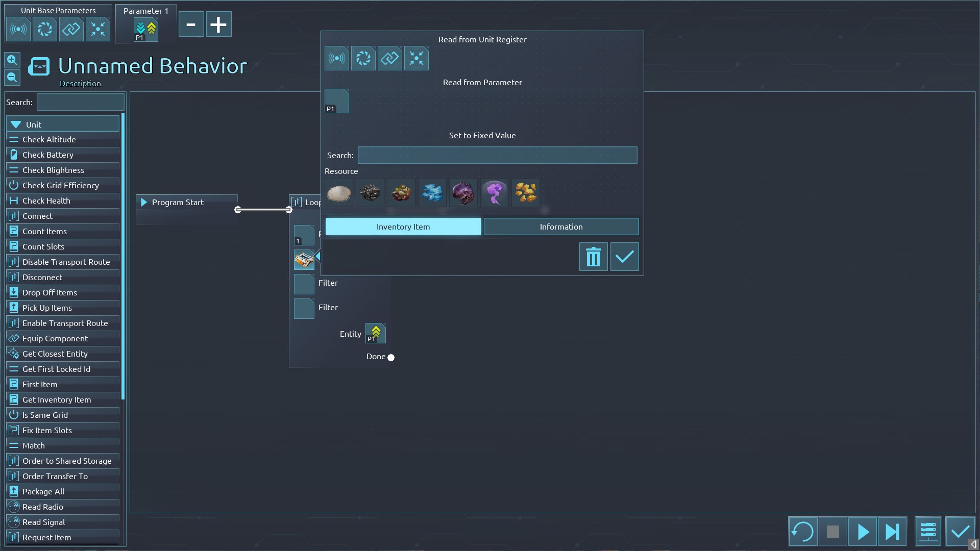The image size is (980, 551).
Task: Switch to the Information tab
Action: pyautogui.click(x=560, y=227)
